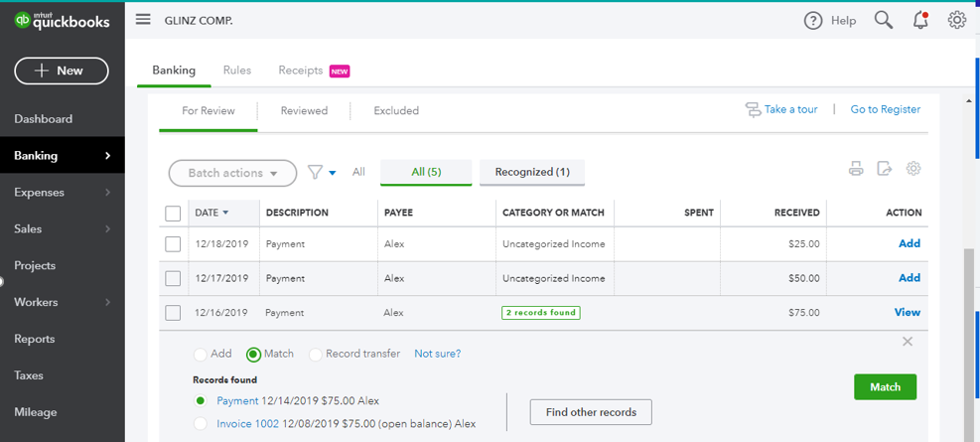
Task: Print the transaction list
Action: (856, 169)
